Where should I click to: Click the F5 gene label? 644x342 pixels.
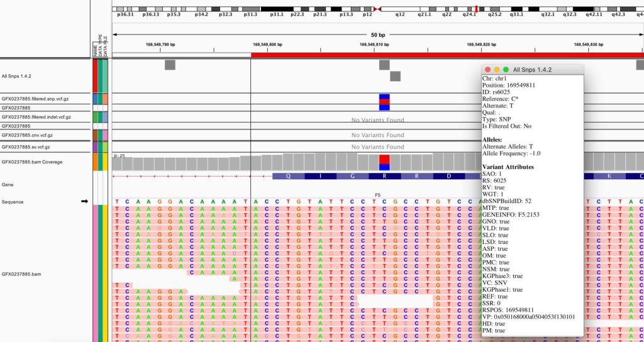pyautogui.click(x=378, y=195)
